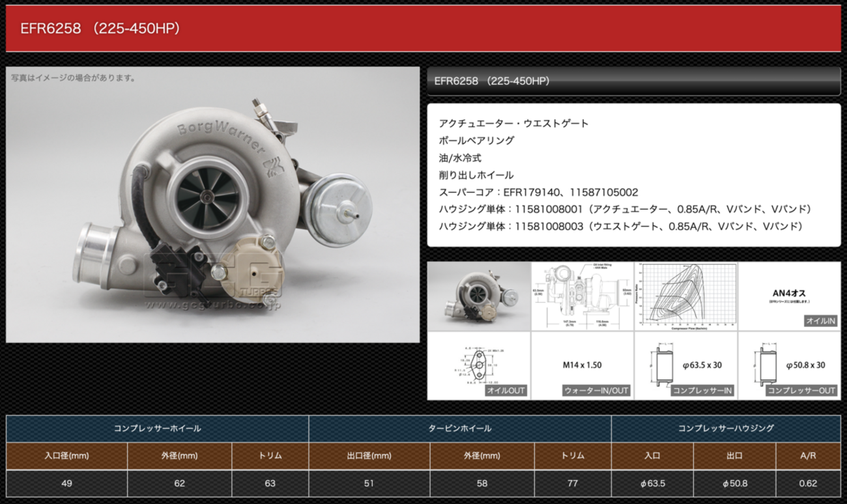Click the table value 51
The height and width of the screenshot is (504, 847).
369,483
